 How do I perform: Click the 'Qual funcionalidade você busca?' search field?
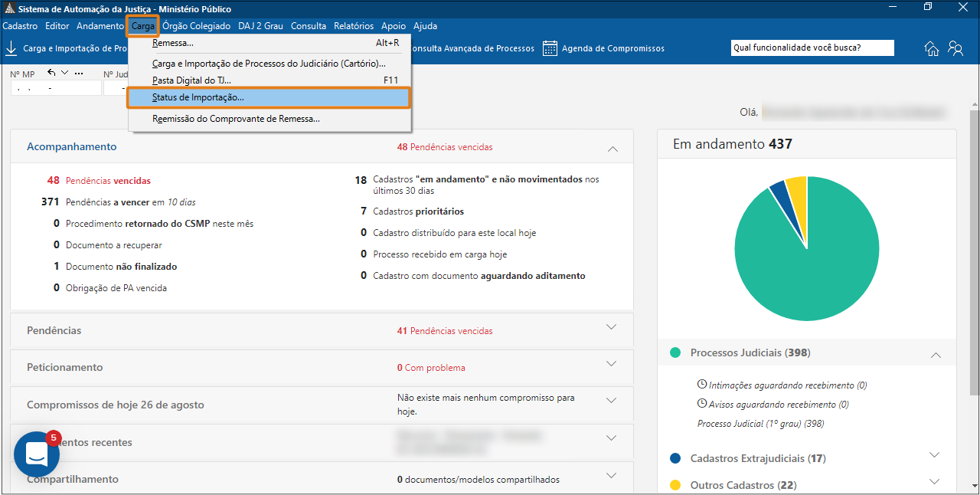pos(812,48)
